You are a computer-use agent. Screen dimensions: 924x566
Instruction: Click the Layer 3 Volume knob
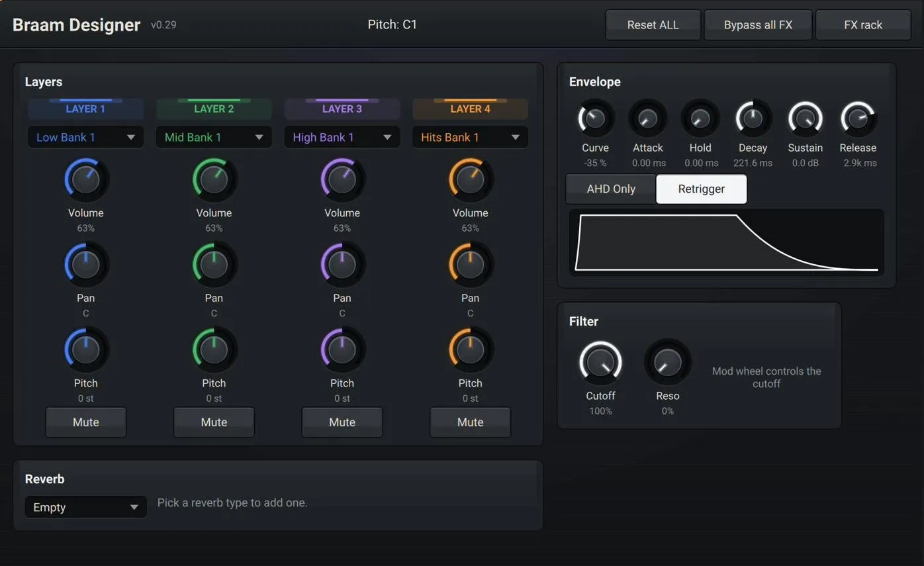coord(342,179)
